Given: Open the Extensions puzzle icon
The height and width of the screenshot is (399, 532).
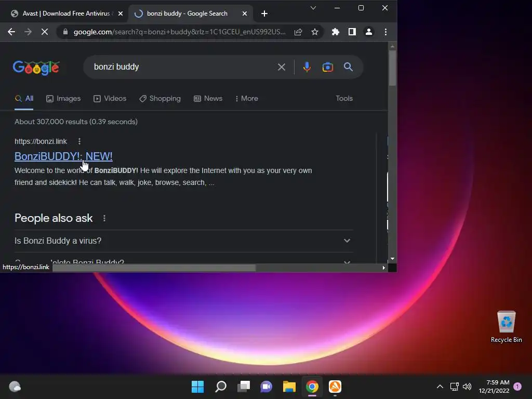Looking at the screenshot, I should pyautogui.click(x=335, y=32).
